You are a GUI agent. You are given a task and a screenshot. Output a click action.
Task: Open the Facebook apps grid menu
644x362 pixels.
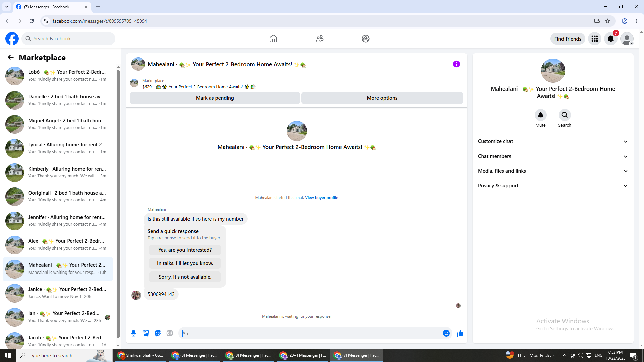click(595, 39)
